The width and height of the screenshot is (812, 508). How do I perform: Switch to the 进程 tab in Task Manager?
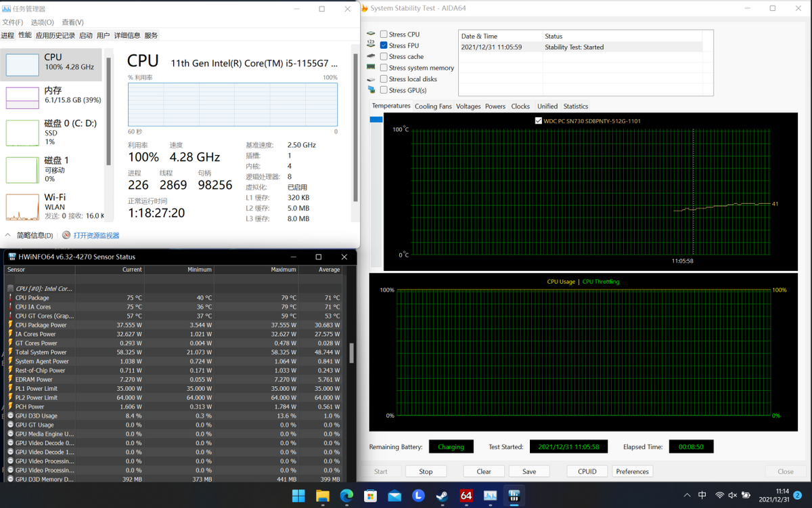click(x=7, y=35)
